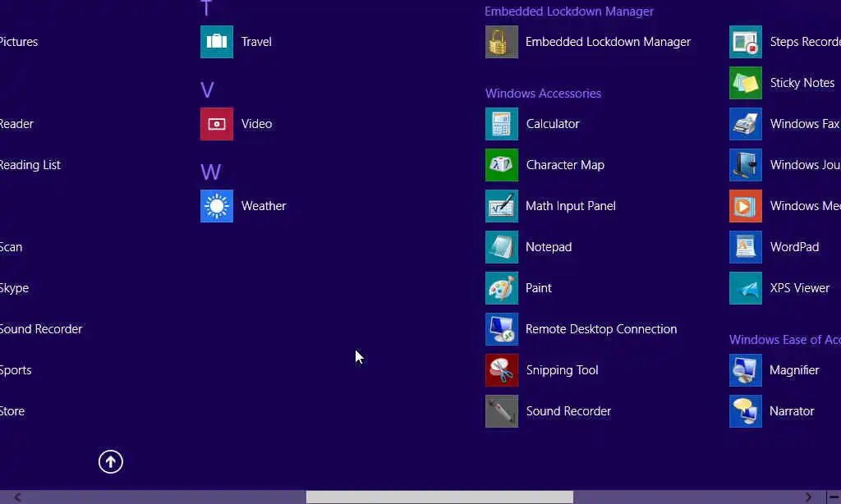Launch the Notepad icon
The width and height of the screenshot is (841, 504).
(x=502, y=247)
